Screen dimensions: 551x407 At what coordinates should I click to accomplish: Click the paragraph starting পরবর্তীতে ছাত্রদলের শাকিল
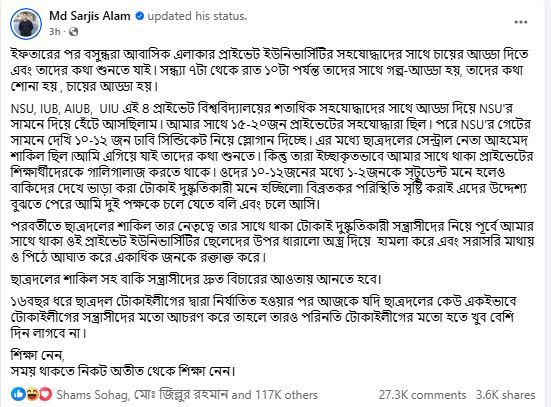pos(272,241)
